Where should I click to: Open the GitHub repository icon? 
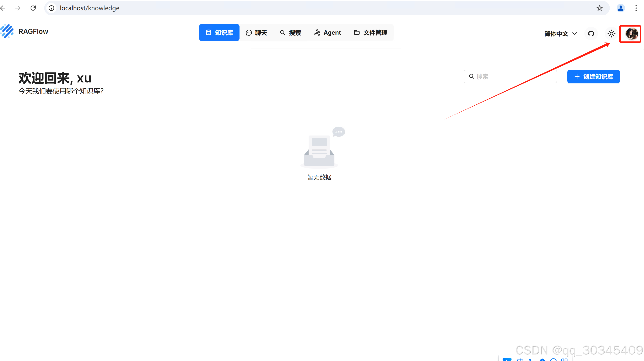(x=591, y=34)
